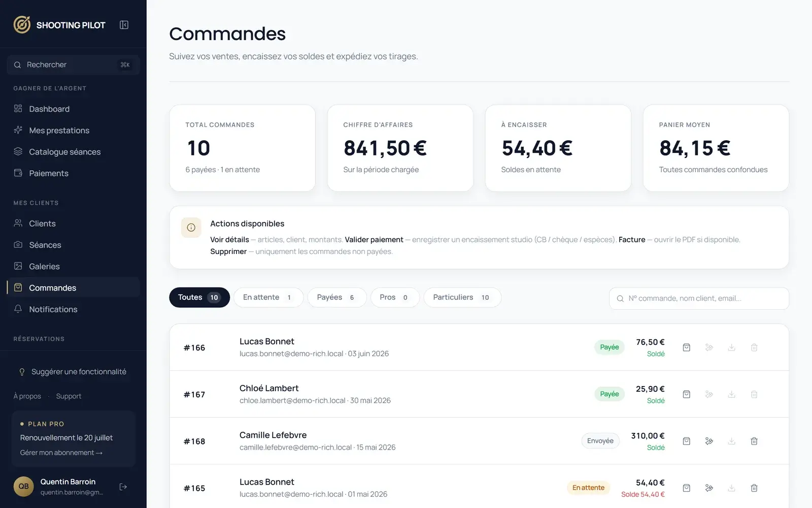Go to Séances in sidebar

(x=74, y=245)
